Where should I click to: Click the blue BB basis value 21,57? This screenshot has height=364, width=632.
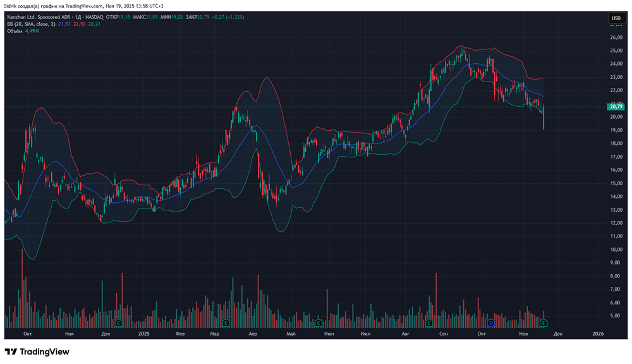(x=64, y=24)
